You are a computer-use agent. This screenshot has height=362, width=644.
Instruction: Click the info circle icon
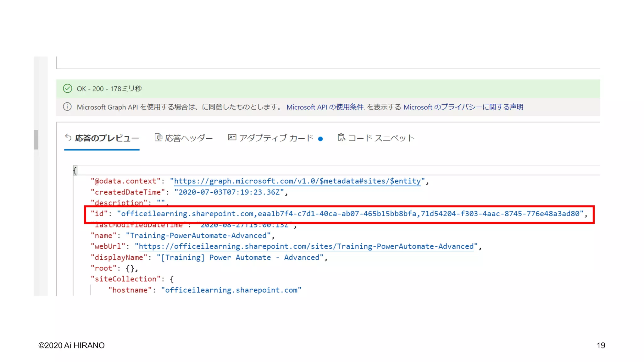click(x=67, y=107)
